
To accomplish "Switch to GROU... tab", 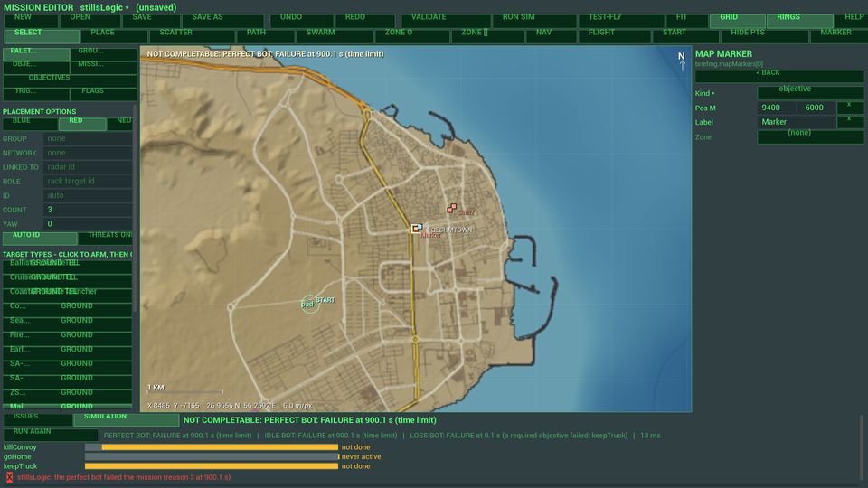I will [x=103, y=54].
